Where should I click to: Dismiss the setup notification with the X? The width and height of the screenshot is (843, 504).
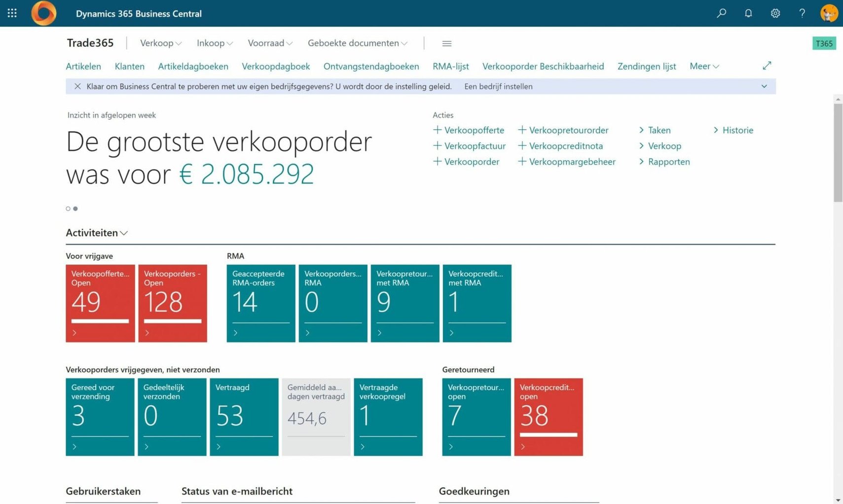(77, 86)
